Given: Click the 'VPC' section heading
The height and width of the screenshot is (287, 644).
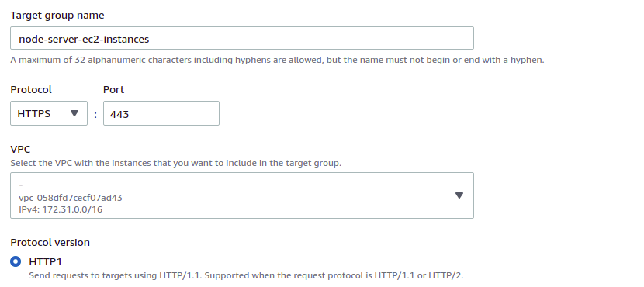Looking at the screenshot, I should pos(20,149).
